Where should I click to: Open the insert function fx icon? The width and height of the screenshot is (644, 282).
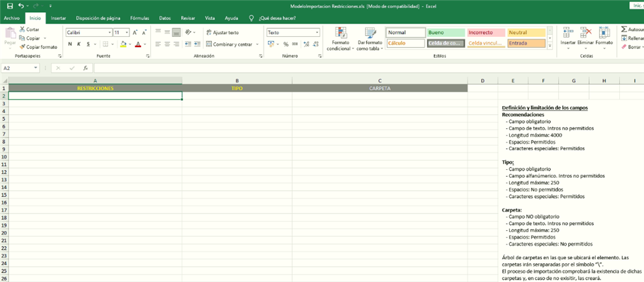[x=85, y=68]
